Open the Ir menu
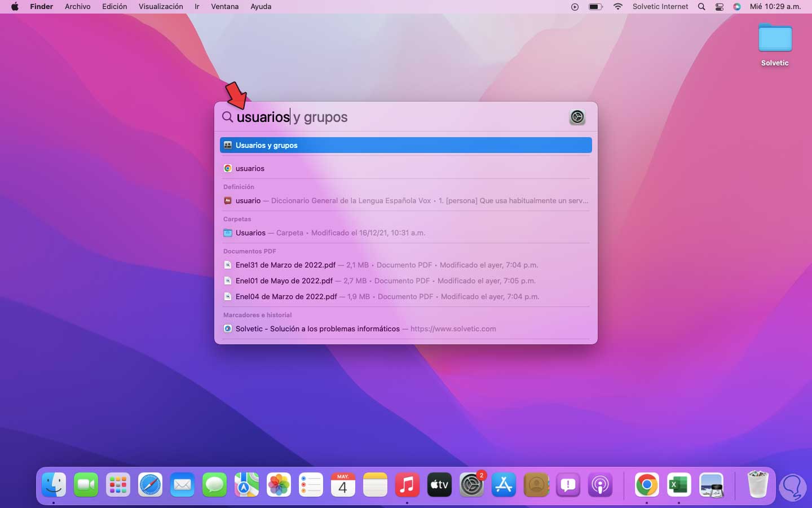812x508 pixels. click(197, 7)
